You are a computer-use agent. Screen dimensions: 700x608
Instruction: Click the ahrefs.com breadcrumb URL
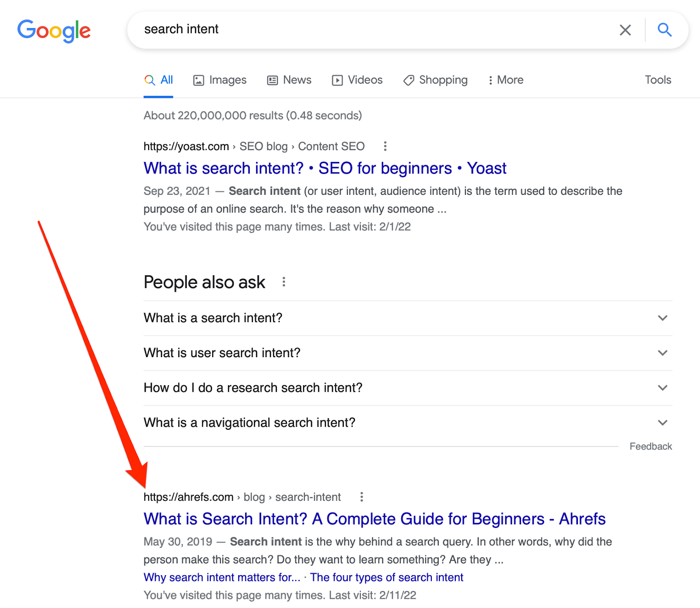click(242, 497)
